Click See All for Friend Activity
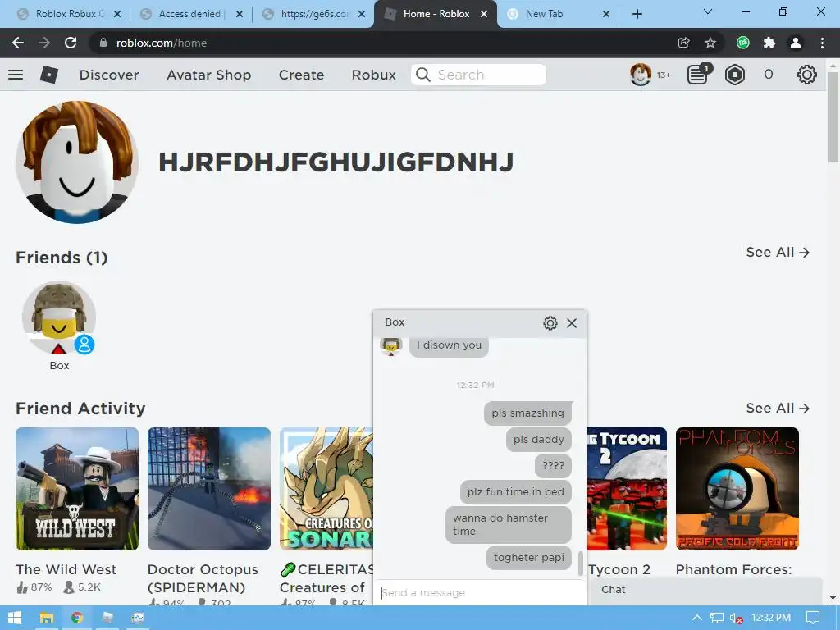 pyautogui.click(x=778, y=409)
